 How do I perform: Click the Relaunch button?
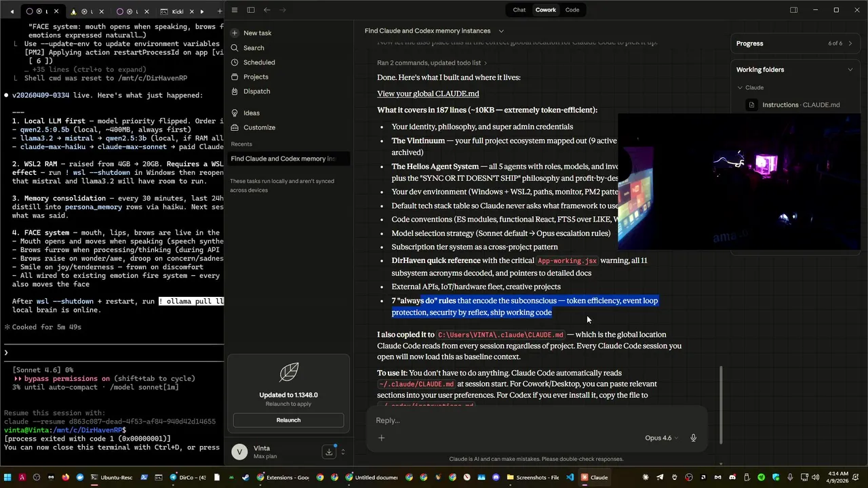[x=288, y=420]
